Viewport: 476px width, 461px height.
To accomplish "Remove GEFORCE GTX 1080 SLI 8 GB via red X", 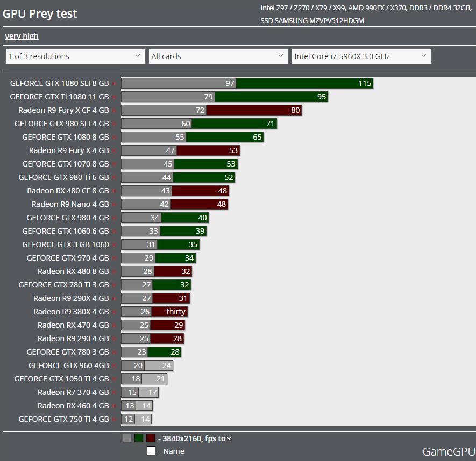I will pyautogui.click(x=114, y=84).
